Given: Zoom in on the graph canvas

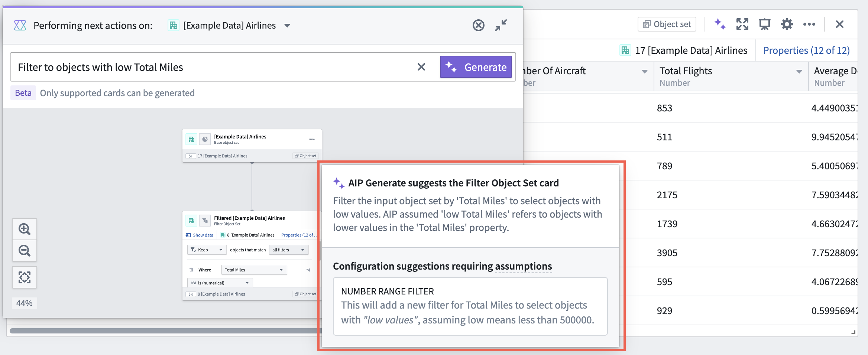Looking at the screenshot, I should pos(25,229).
